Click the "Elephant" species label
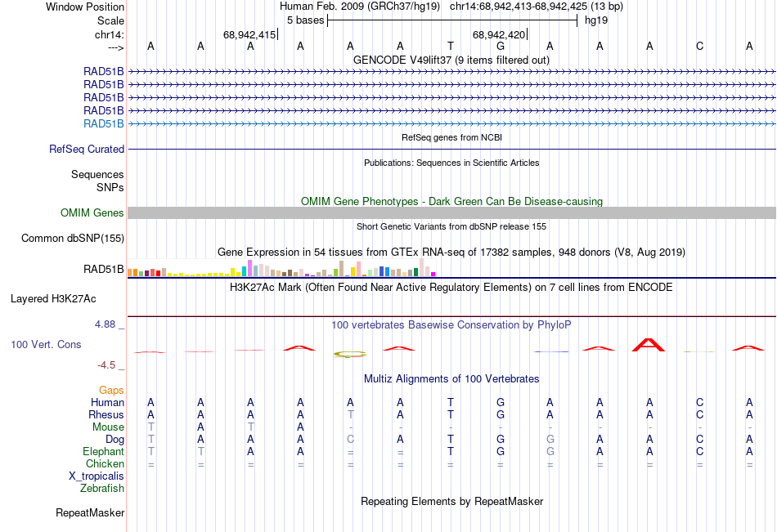This screenshot has height=532, width=777. pyautogui.click(x=104, y=451)
